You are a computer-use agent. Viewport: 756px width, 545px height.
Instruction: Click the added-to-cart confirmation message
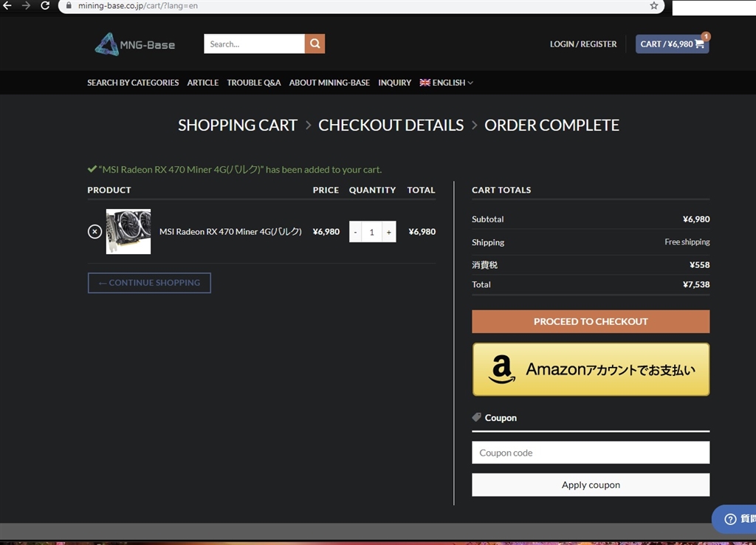[235, 169]
